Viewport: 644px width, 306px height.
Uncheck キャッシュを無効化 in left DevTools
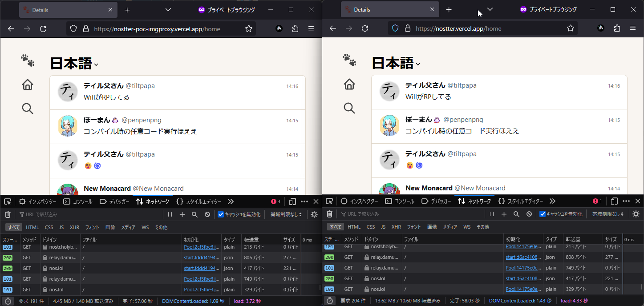(221, 214)
